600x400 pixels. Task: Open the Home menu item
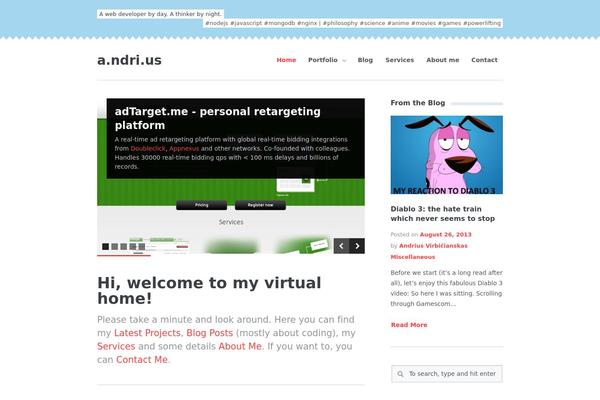(286, 60)
